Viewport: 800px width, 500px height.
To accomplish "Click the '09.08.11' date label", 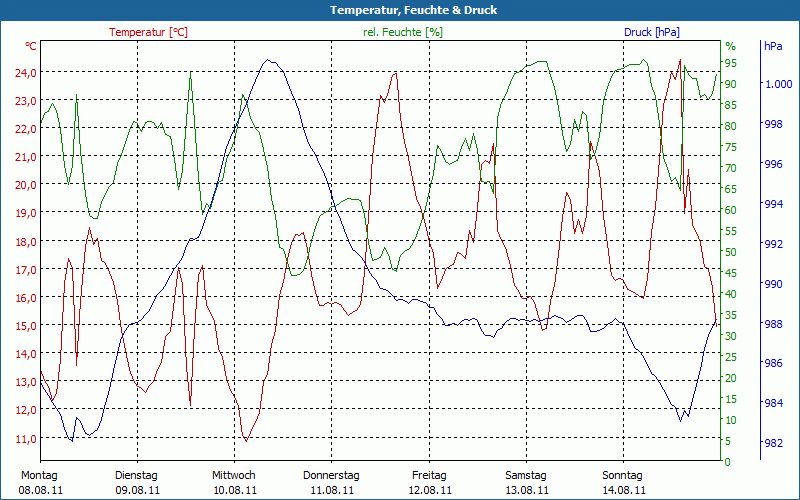I will pos(138,491).
